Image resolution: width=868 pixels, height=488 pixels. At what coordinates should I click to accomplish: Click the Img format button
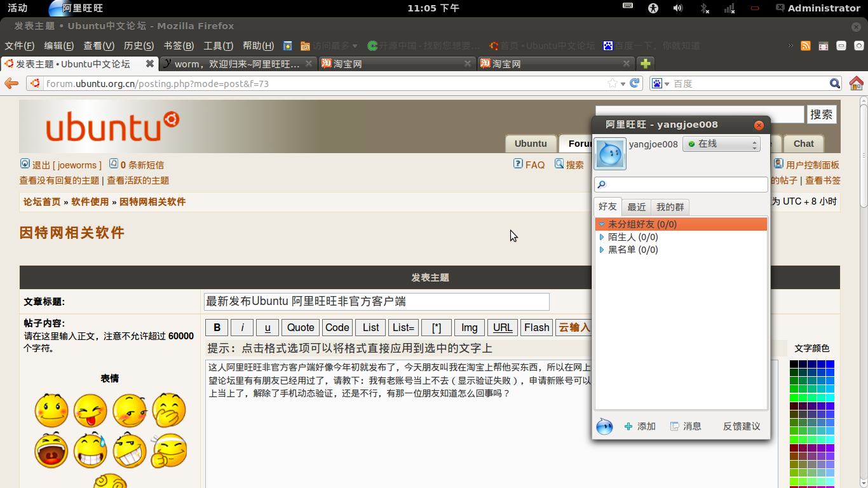470,327
